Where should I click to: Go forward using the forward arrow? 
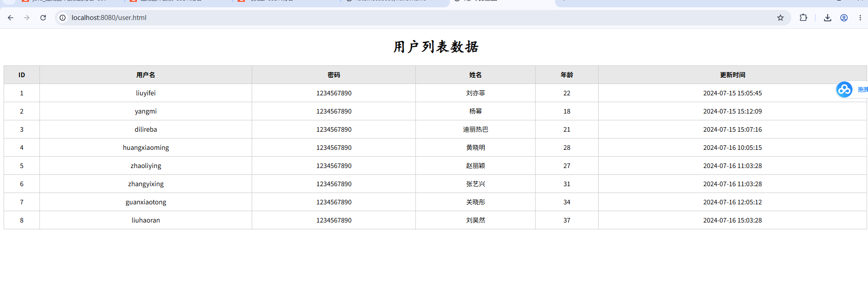click(27, 18)
